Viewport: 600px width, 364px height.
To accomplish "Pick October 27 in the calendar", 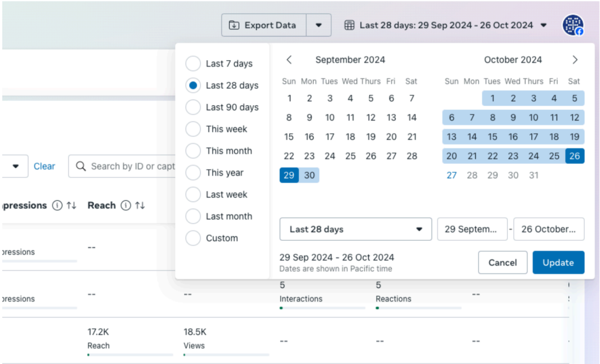I will [x=451, y=176].
